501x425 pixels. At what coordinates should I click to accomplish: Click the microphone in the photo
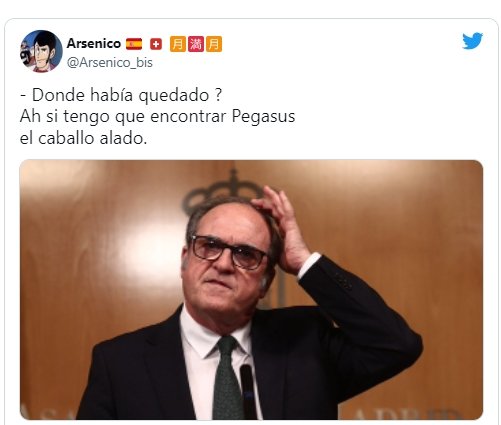coord(248,392)
